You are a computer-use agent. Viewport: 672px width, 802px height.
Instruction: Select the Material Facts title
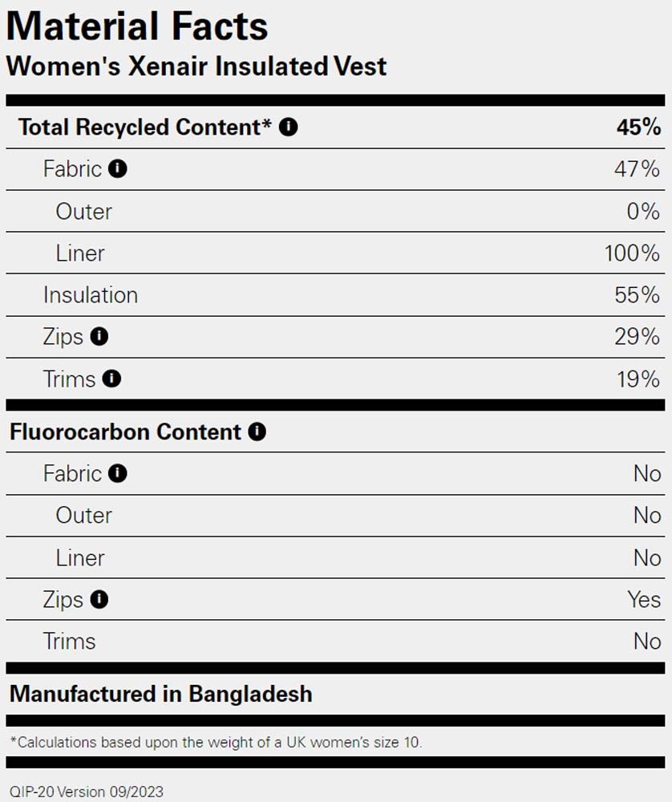[x=137, y=26]
